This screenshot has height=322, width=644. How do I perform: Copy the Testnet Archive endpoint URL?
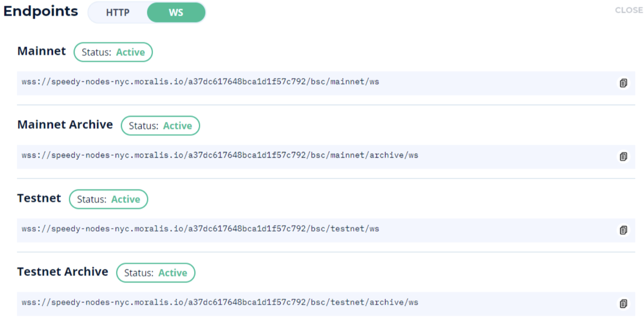pyautogui.click(x=623, y=303)
